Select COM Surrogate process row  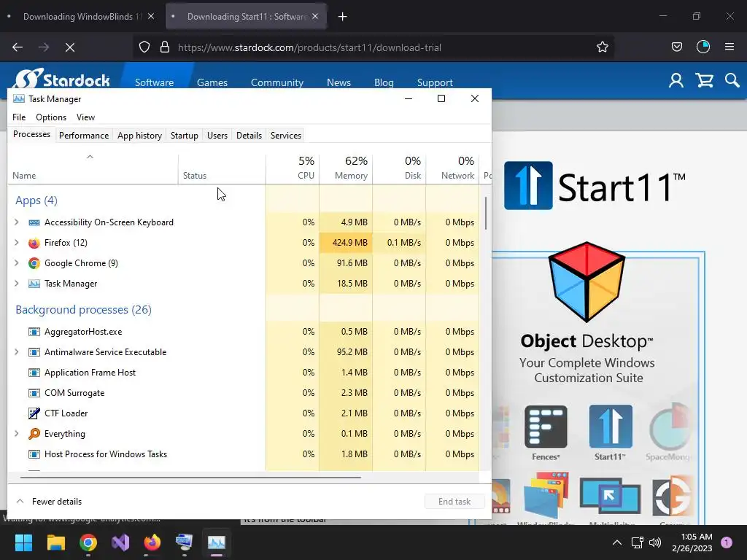tap(244, 393)
